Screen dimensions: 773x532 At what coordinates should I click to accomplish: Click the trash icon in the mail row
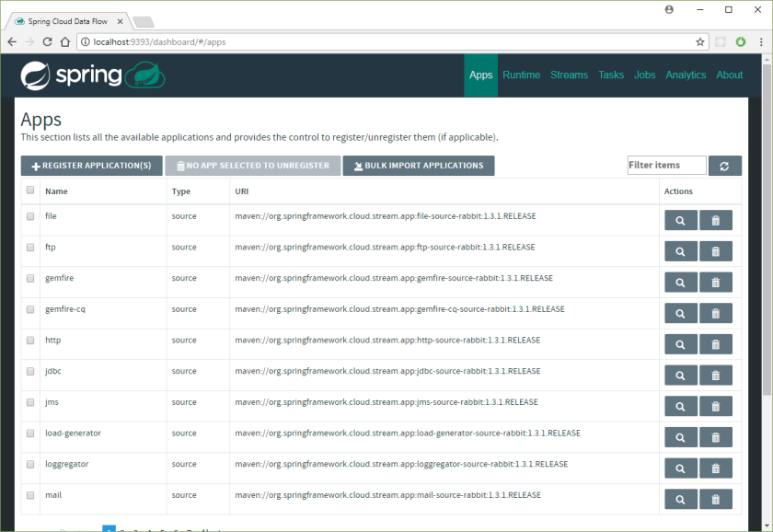[715, 500]
